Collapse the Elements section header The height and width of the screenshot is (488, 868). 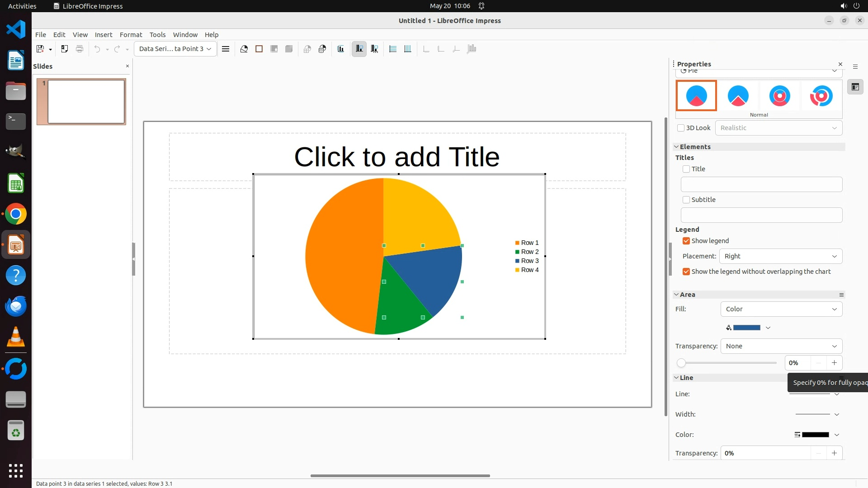click(x=695, y=147)
